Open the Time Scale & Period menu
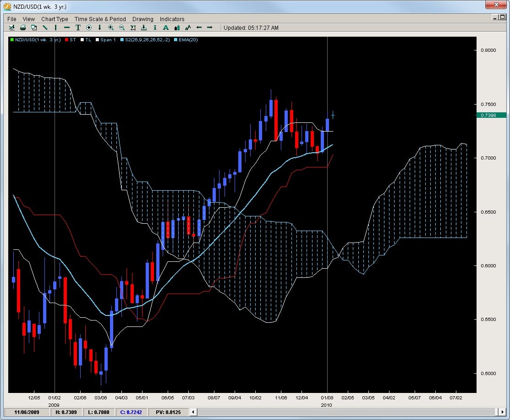 (x=100, y=19)
